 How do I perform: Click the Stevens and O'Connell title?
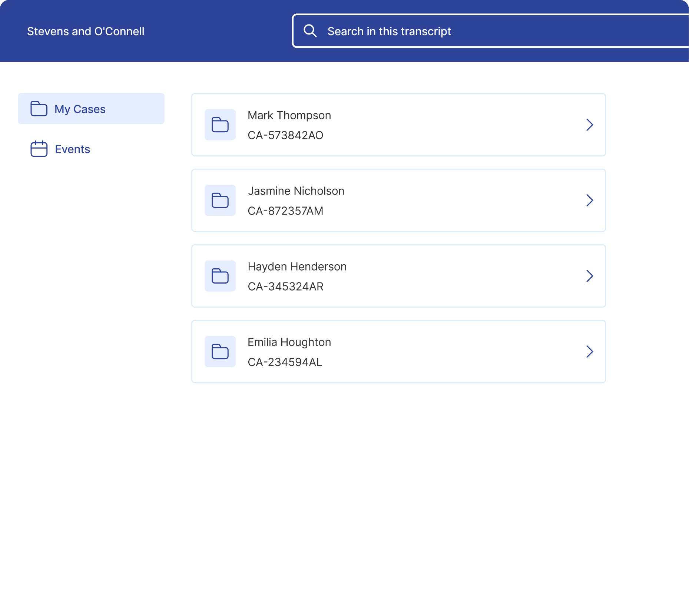[x=86, y=31]
